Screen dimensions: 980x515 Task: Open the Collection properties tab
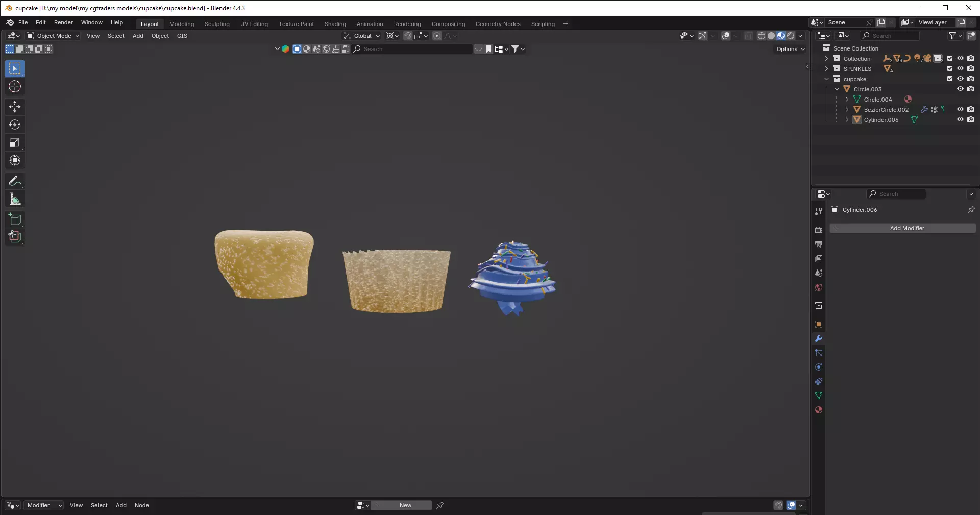819,306
